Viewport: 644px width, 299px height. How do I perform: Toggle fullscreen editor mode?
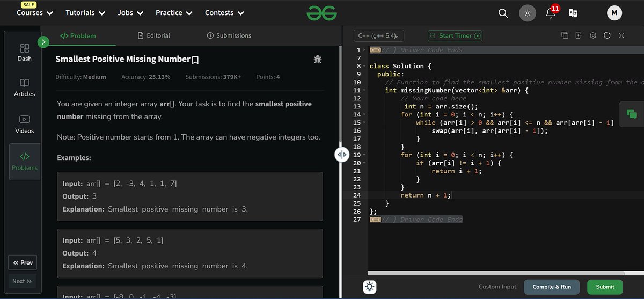pyautogui.click(x=621, y=35)
